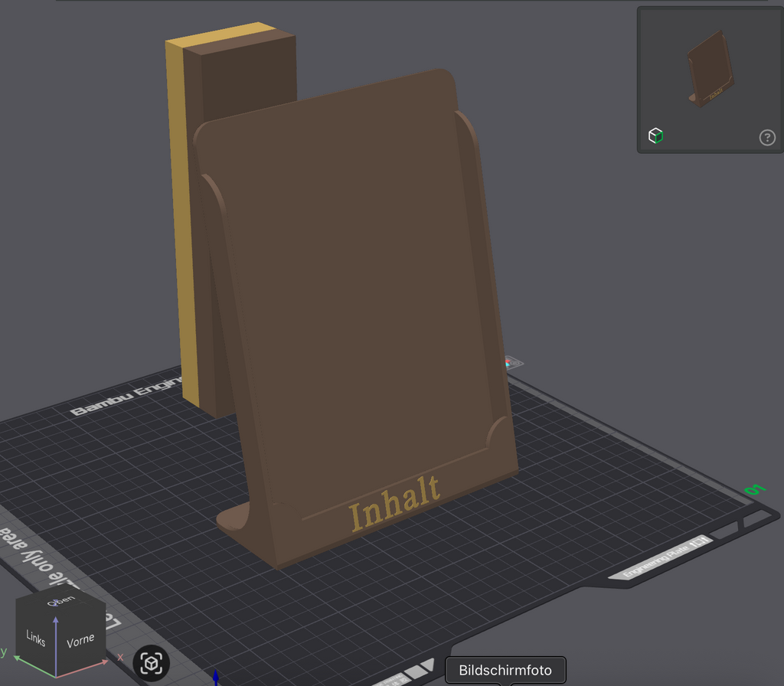This screenshot has width=784, height=686.
Task: Click the Bambu Engineering text on plate
Action: 127,397
